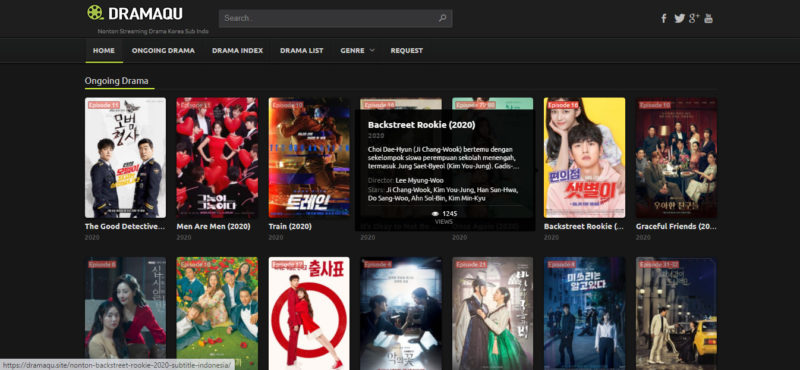Open the red circle 출사표 poster
Viewport: 800px width, 370px height.
309,313
